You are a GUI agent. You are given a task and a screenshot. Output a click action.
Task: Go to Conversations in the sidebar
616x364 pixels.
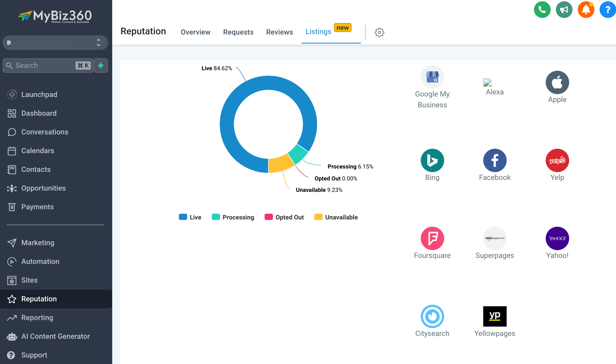click(45, 132)
